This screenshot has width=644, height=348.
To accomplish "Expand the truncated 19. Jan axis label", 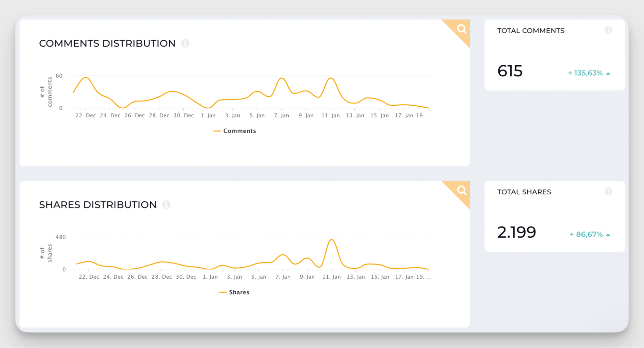I will click(425, 115).
